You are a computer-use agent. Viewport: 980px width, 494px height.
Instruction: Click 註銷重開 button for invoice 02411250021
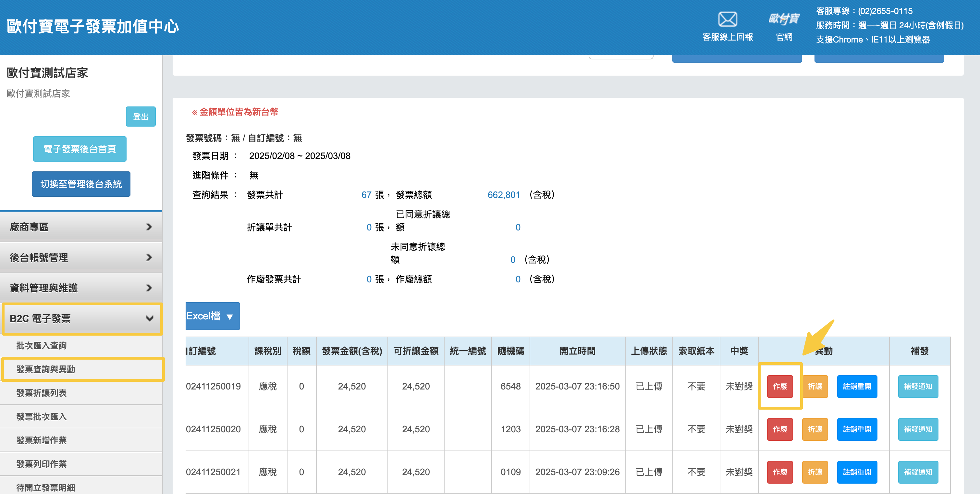coord(857,472)
